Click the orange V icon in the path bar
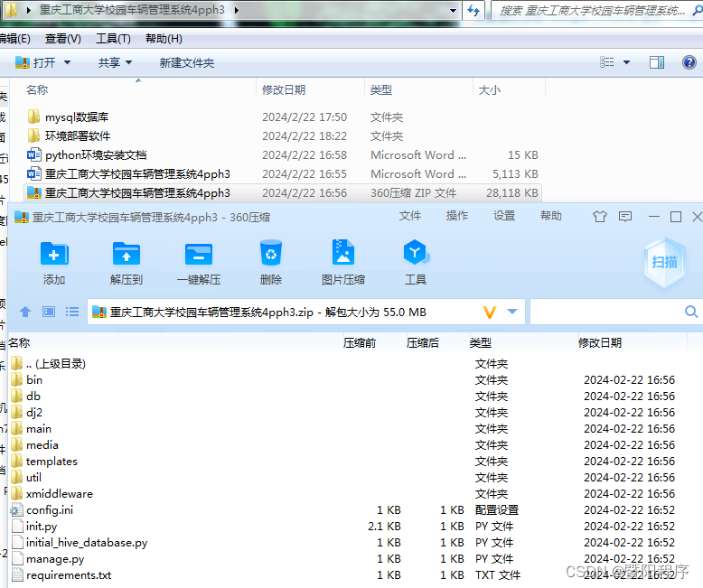The height and width of the screenshot is (588, 703). 490,312
